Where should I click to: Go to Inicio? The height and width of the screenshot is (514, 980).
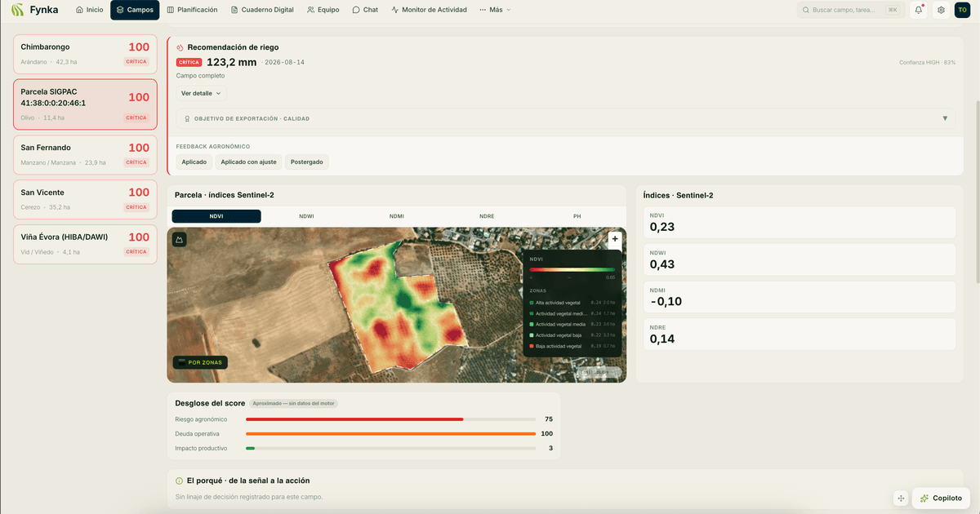click(90, 10)
